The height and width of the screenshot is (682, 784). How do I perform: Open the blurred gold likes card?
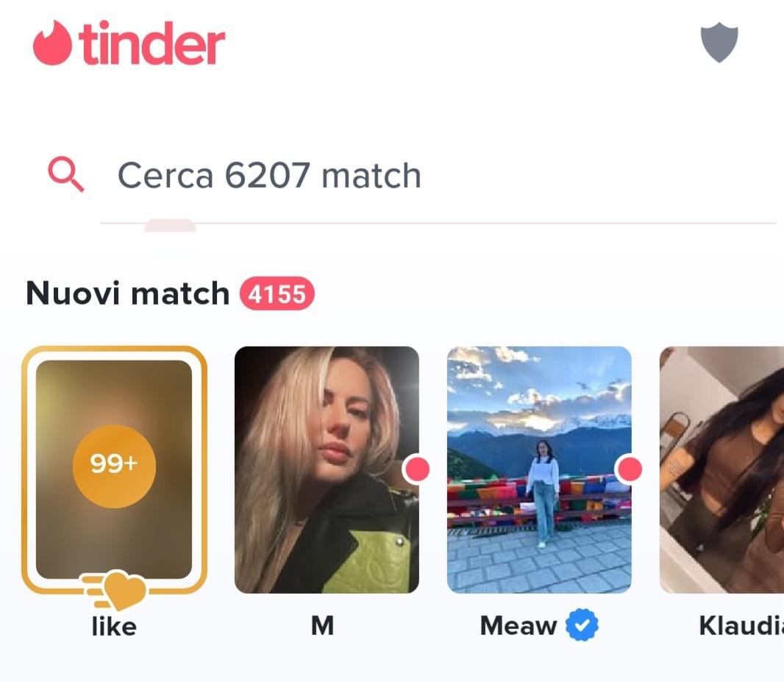[x=114, y=469]
